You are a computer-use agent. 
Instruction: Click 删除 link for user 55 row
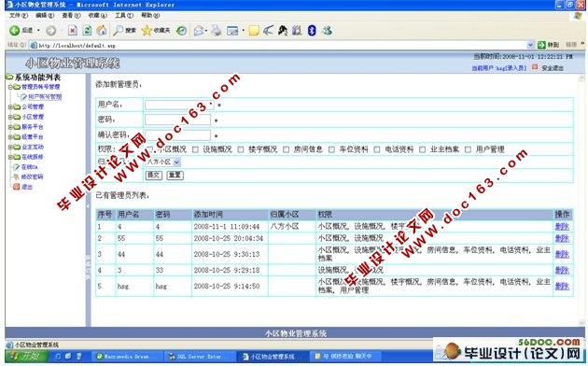coord(562,238)
